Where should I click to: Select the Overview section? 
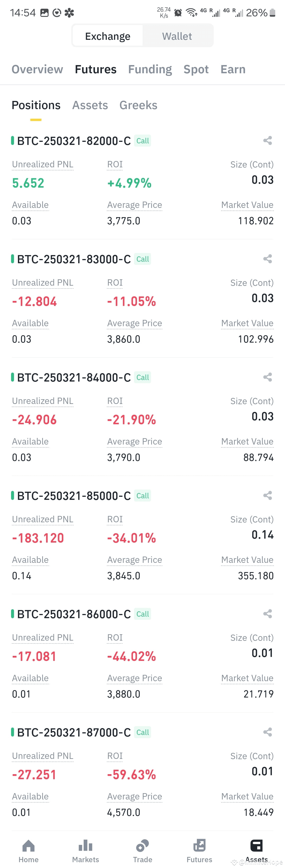(37, 69)
